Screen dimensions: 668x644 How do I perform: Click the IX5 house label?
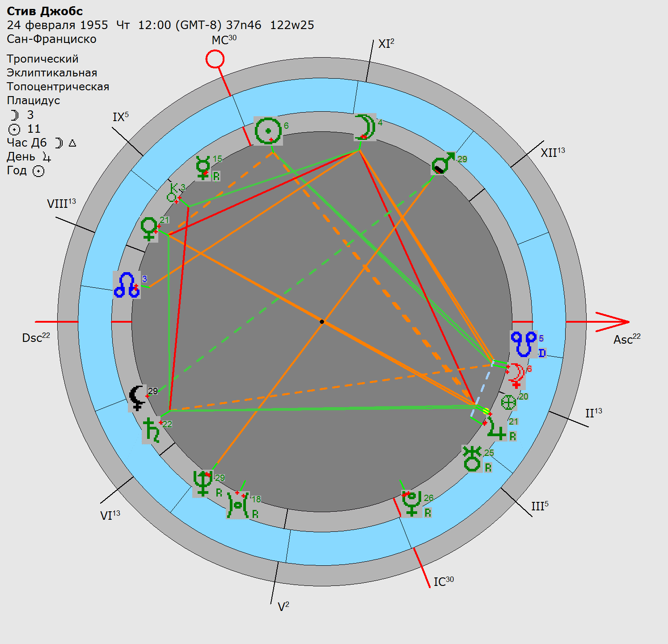click(x=121, y=117)
